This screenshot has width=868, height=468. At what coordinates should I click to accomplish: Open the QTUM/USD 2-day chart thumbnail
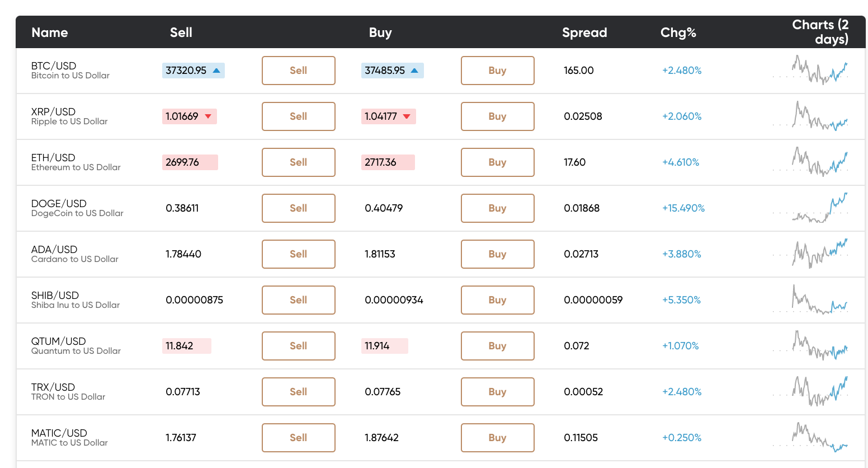(x=810, y=345)
